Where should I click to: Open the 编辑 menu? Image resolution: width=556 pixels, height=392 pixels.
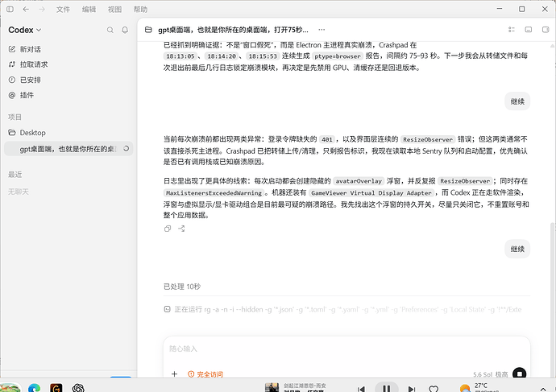pyautogui.click(x=89, y=10)
